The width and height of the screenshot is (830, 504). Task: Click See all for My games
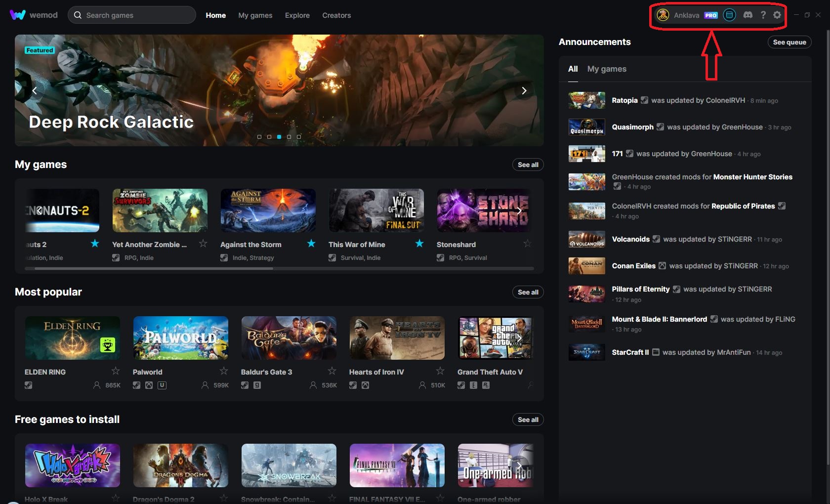pyautogui.click(x=528, y=165)
